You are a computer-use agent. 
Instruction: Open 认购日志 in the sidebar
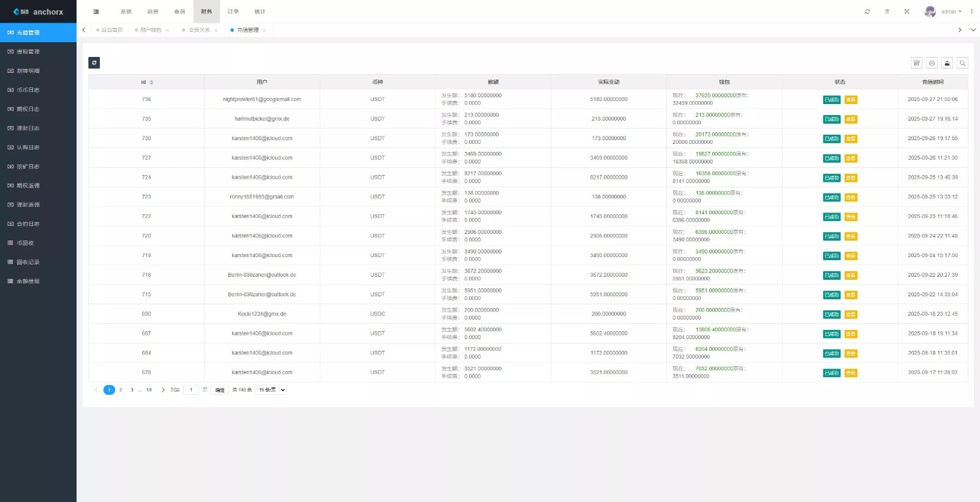click(38, 148)
